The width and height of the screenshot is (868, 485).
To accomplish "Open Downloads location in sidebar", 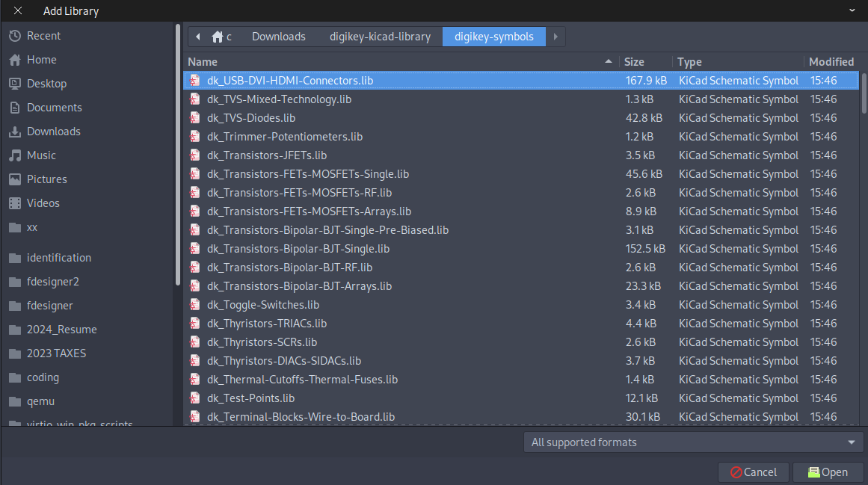I will coord(54,132).
